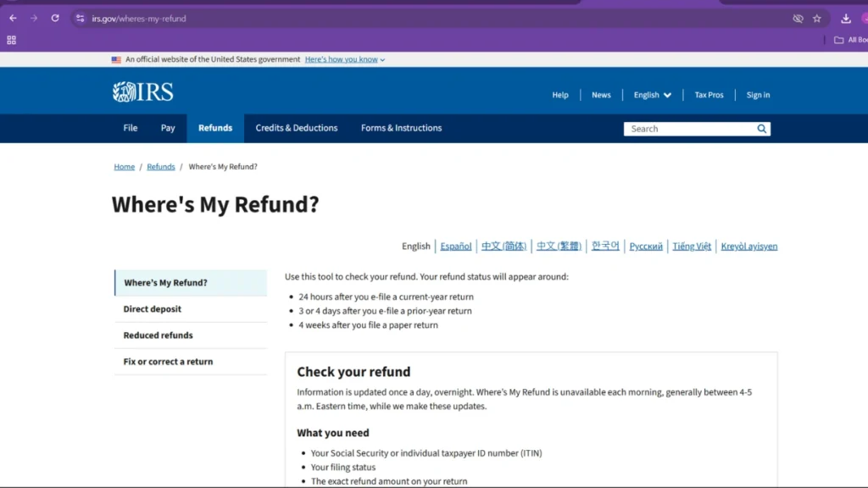Click the Sign in link

coord(758,95)
